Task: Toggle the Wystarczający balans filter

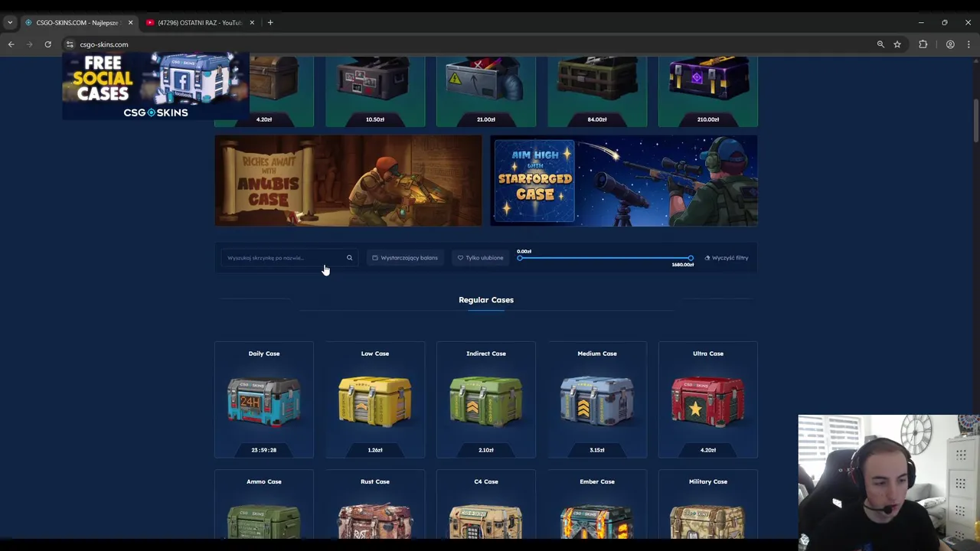Action: point(405,258)
